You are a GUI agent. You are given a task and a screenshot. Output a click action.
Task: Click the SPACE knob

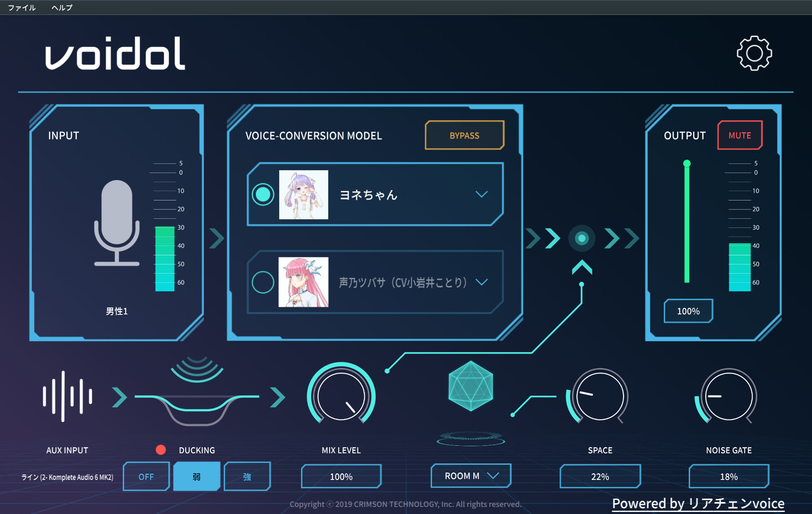600,396
